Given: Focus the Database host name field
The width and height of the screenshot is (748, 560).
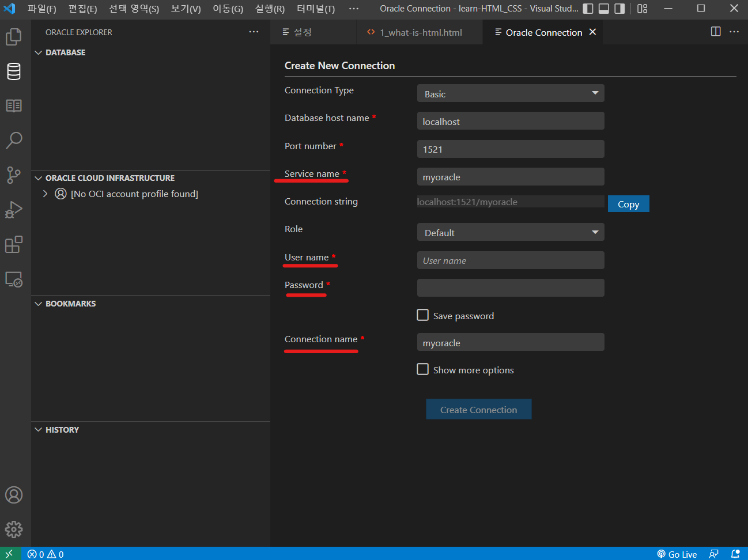Looking at the screenshot, I should coord(511,121).
